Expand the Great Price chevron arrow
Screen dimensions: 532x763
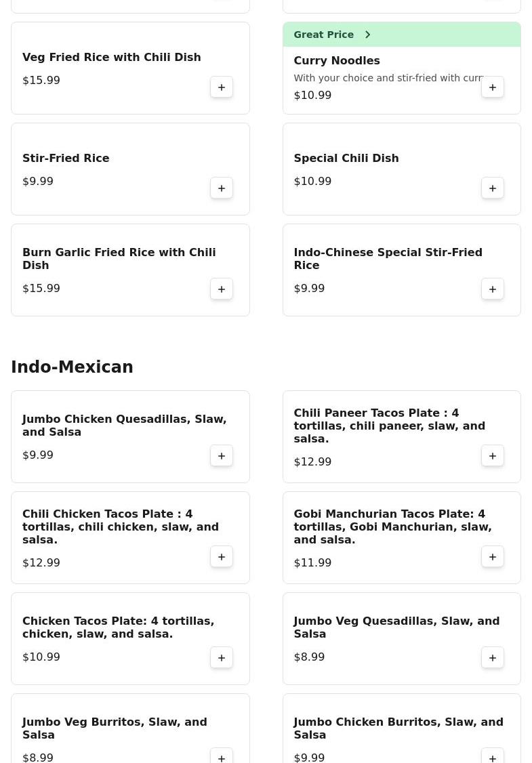pyautogui.click(x=368, y=35)
